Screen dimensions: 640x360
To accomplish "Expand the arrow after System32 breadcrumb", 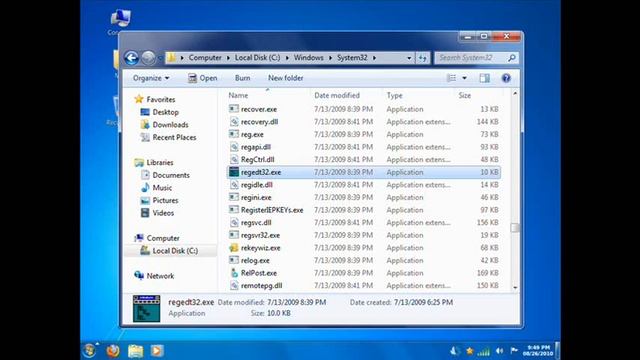I will click(374, 58).
